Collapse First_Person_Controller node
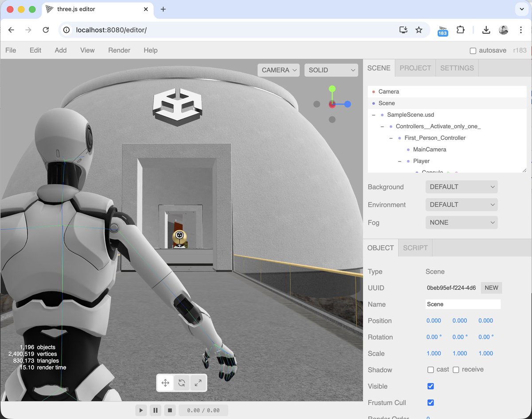 [x=391, y=138]
